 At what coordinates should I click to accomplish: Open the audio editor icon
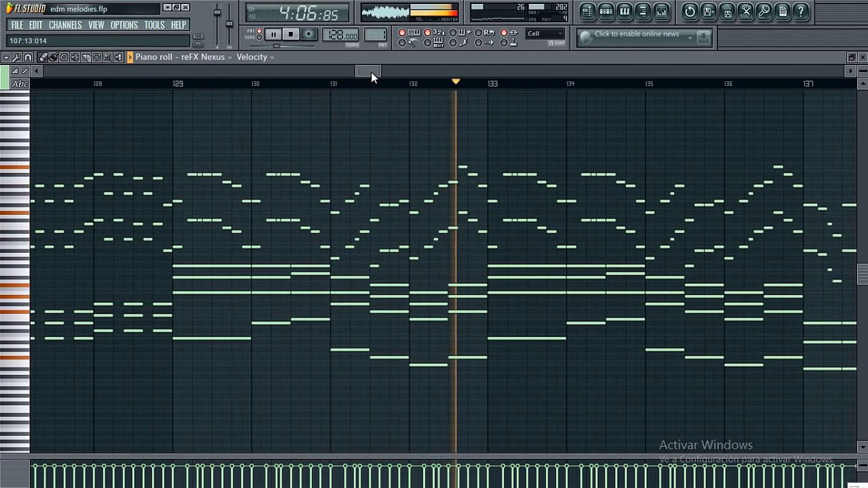(x=745, y=12)
